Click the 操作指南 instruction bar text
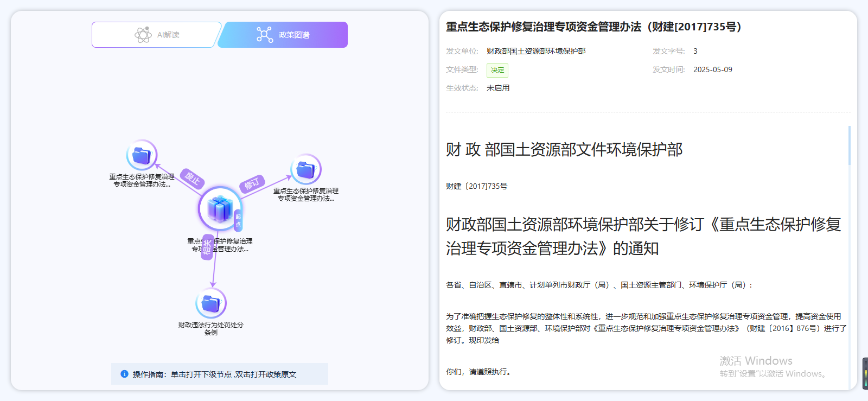 click(x=214, y=374)
